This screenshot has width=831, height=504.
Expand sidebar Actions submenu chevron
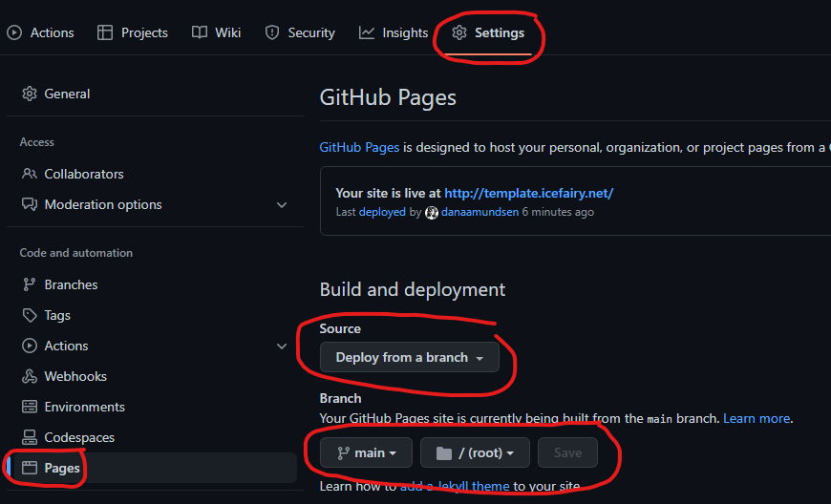[282, 346]
